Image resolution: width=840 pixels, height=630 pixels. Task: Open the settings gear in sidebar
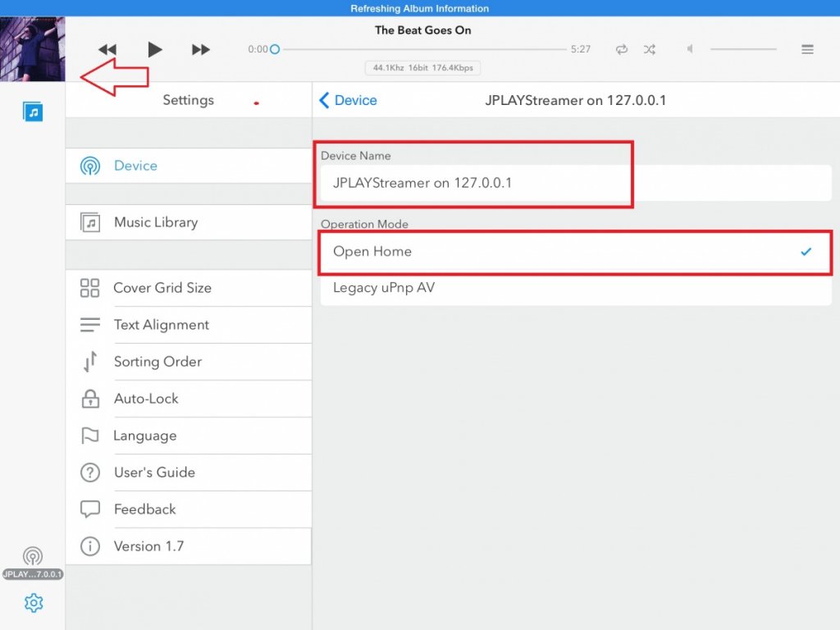click(x=33, y=603)
